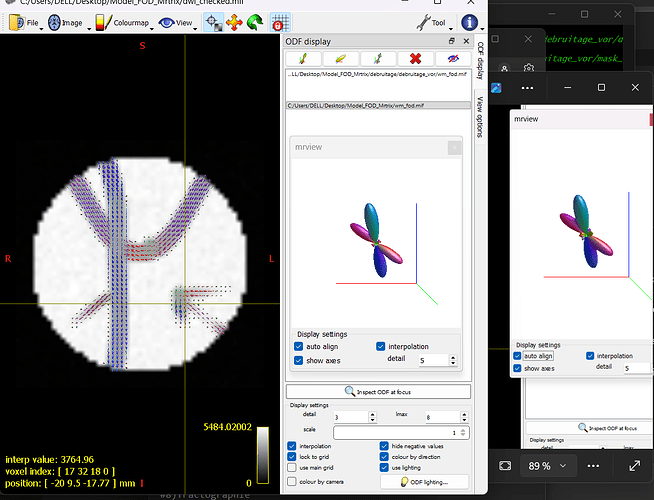Screen dimensions: 654x500
Task: Open the 89 % zoom dropdown
Action: 549,466
